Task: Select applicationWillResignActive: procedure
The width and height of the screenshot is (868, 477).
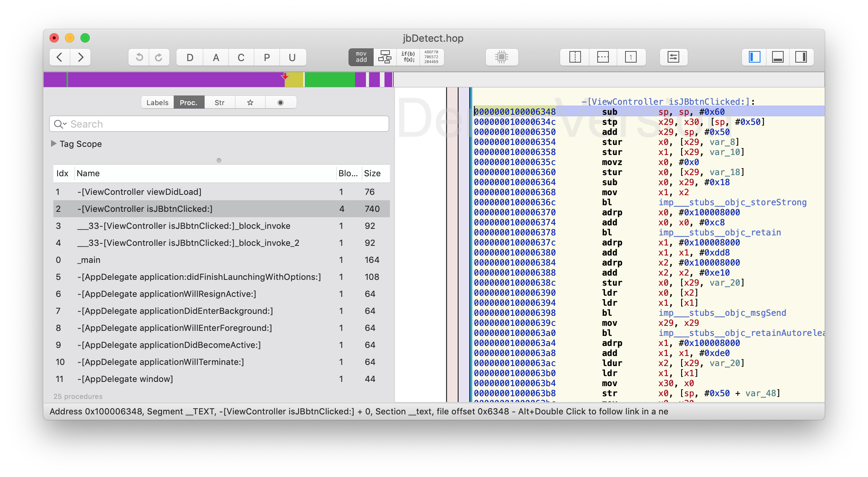Action: point(221,294)
